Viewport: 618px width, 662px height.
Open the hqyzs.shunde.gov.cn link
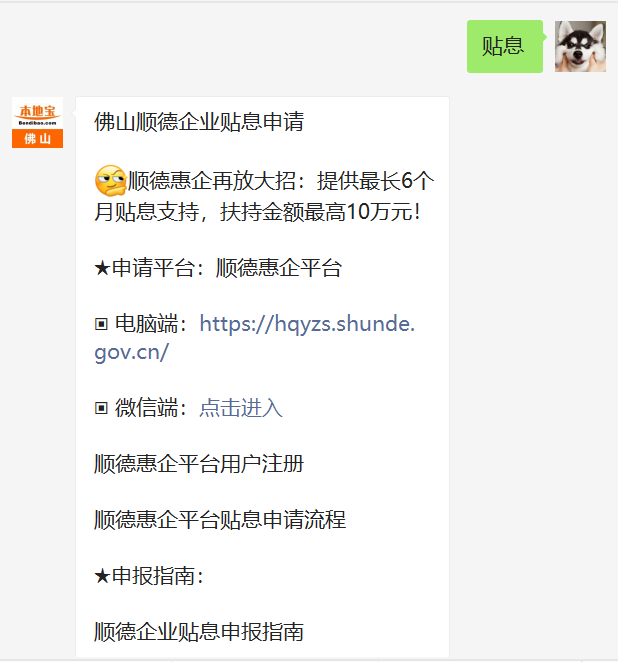pyautogui.click(x=255, y=338)
